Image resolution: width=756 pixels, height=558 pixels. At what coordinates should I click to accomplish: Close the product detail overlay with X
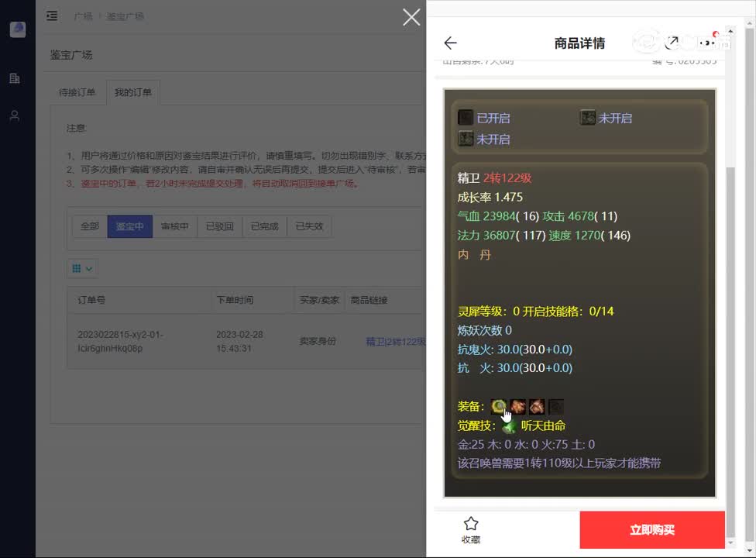pyautogui.click(x=411, y=17)
